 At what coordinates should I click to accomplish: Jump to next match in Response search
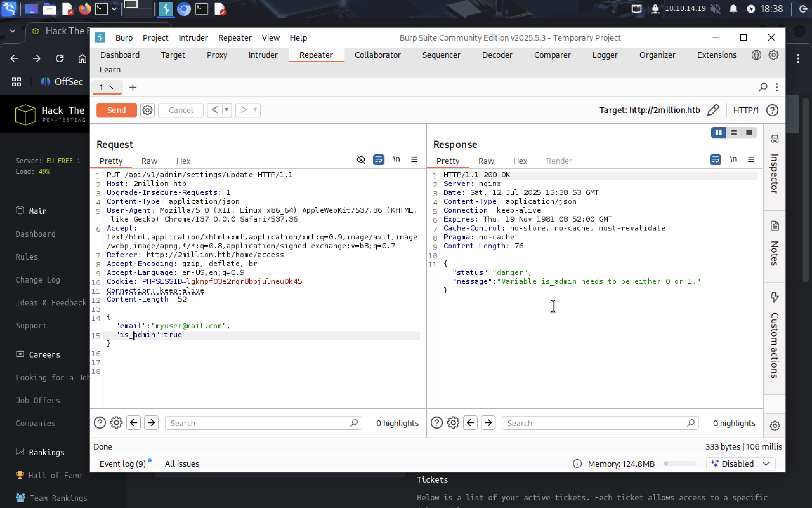488,423
